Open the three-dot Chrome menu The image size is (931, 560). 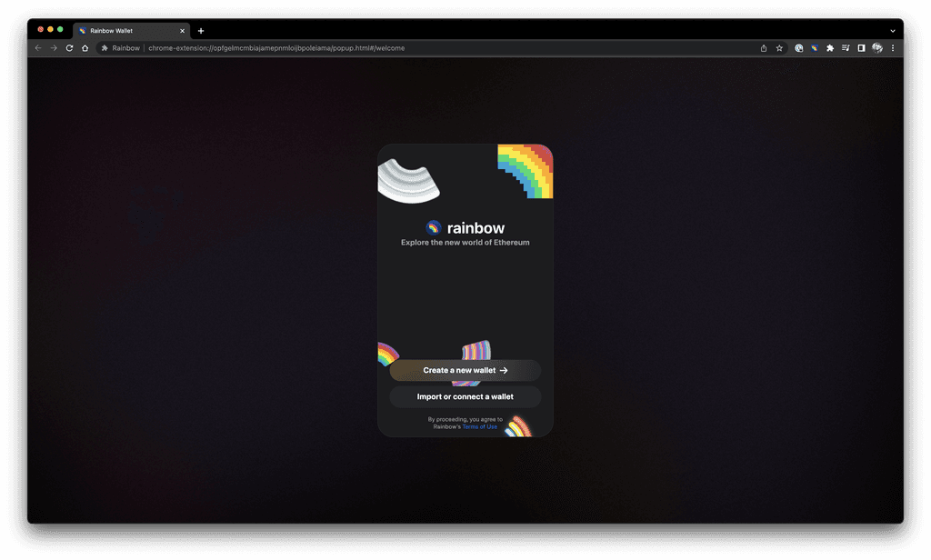pyautogui.click(x=892, y=47)
